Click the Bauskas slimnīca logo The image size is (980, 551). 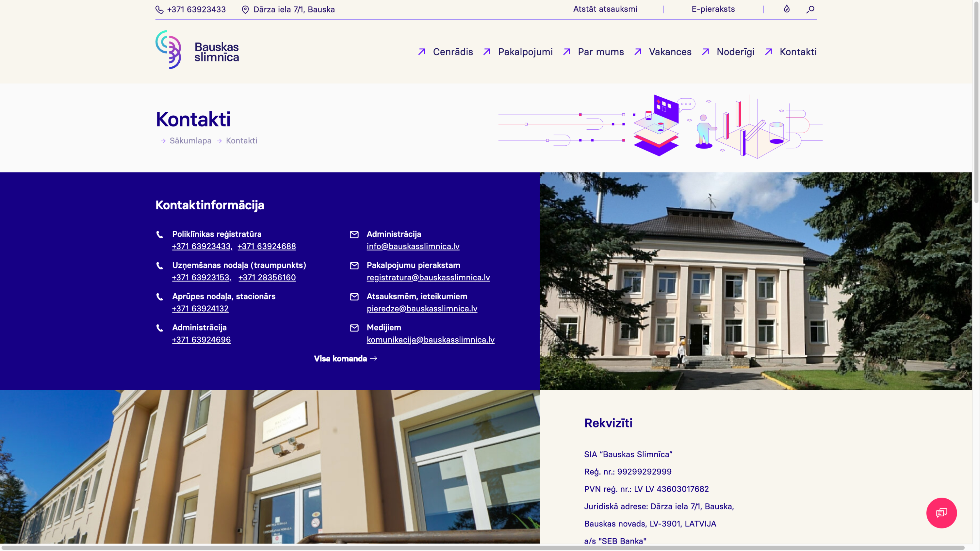(197, 50)
